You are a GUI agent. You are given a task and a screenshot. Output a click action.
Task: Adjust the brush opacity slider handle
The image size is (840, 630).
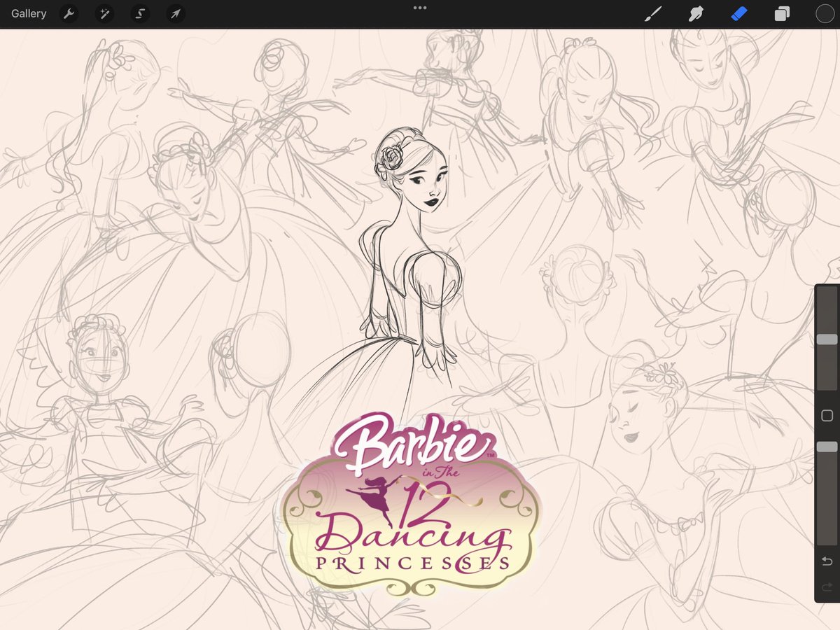827,447
